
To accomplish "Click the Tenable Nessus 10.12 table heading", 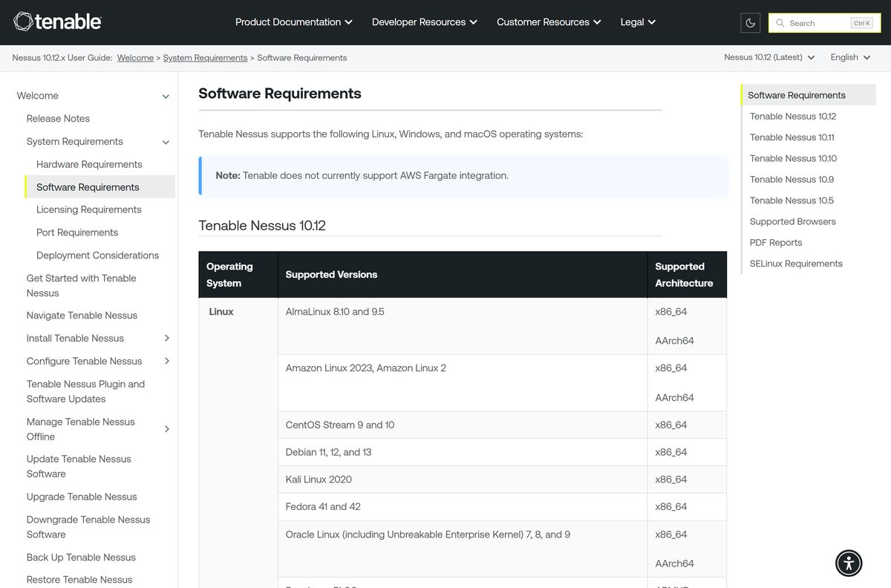I will (x=262, y=226).
